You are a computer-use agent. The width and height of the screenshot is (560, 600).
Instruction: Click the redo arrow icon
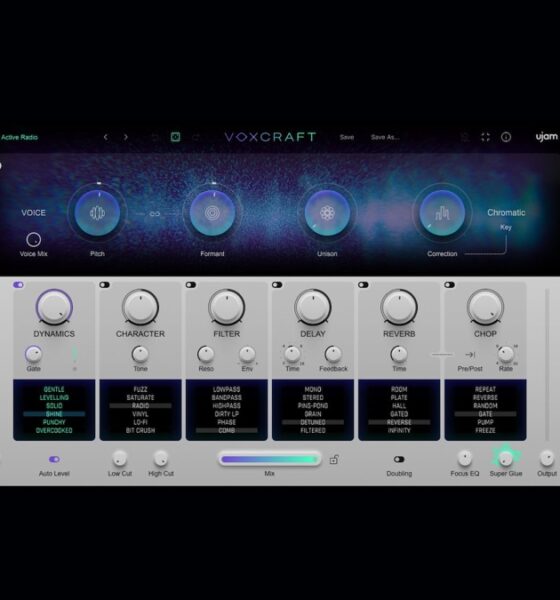pyautogui.click(x=196, y=137)
